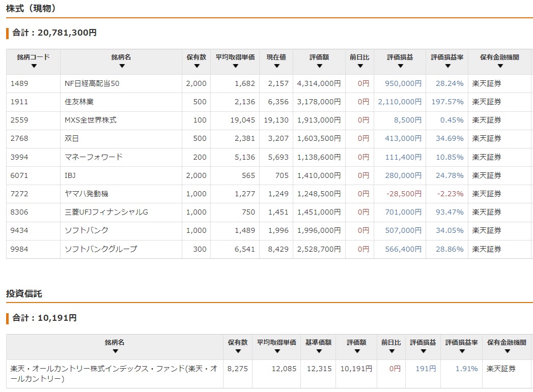
Task: Sort stocks by 銘柄コード arrow
Action: click(34, 66)
